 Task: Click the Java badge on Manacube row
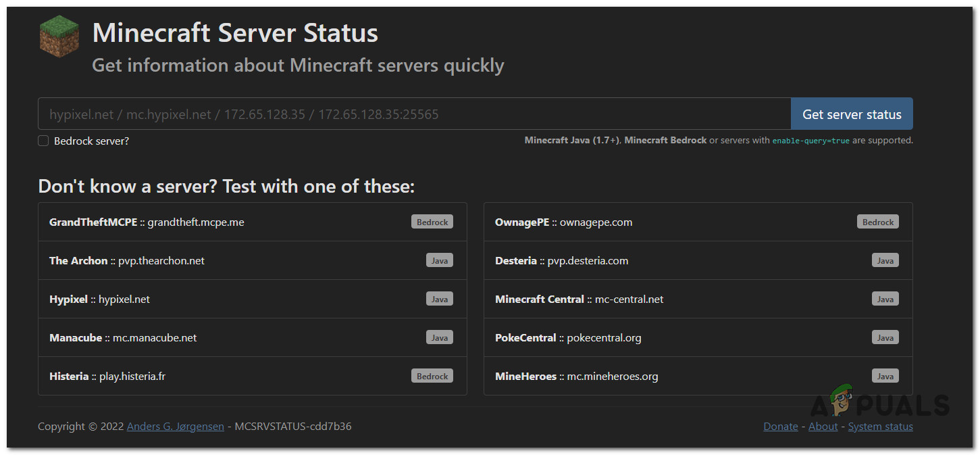[x=440, y=337]
